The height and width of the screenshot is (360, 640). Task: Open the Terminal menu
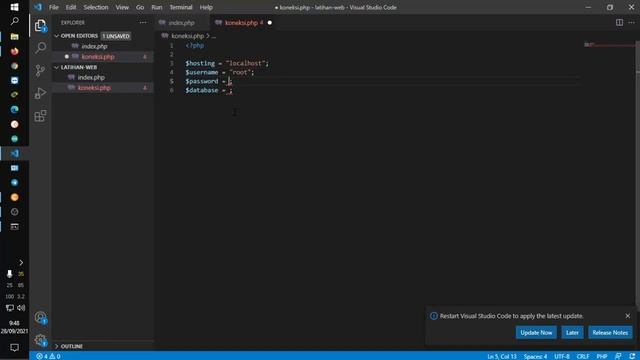click(181, 7)
